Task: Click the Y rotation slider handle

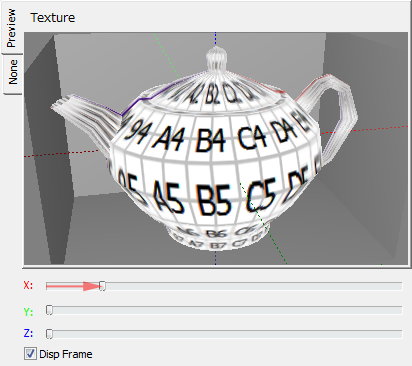Action: pyautogui.click(x=49, y=310)
